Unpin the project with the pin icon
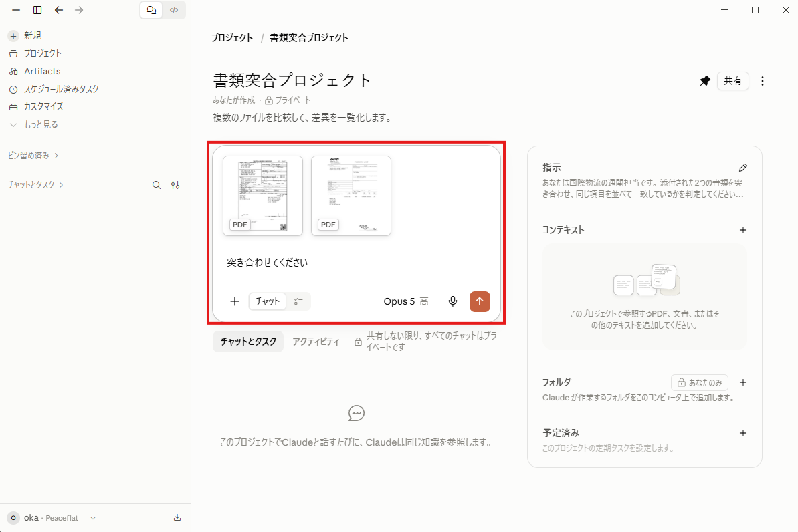Screen dimensions: 798x532 point(705,81)
